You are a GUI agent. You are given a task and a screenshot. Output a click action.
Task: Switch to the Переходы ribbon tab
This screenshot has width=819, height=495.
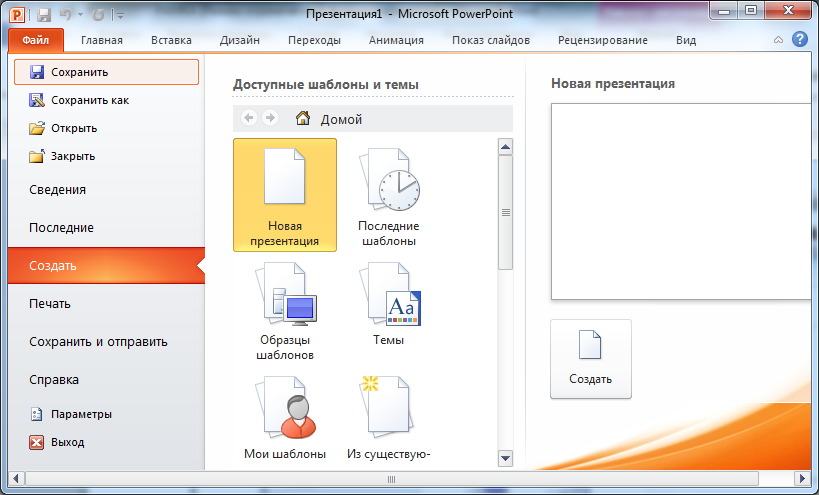314,40
